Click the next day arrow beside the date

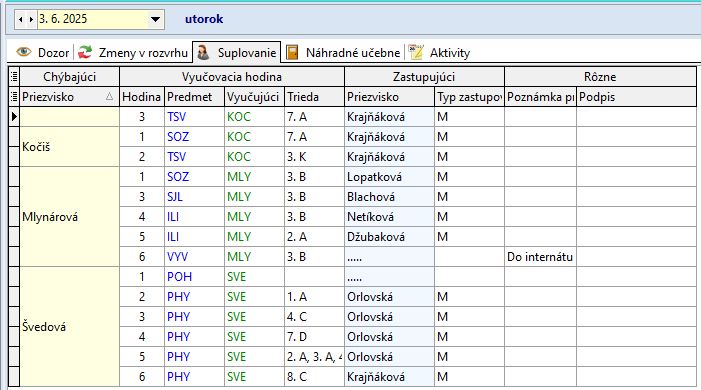31,19
